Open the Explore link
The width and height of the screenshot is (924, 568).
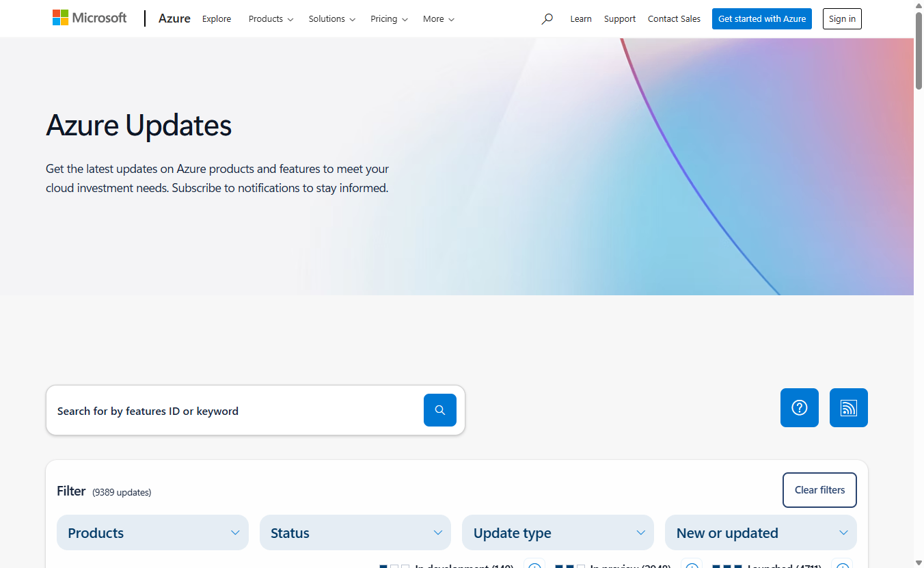point(217,19)
